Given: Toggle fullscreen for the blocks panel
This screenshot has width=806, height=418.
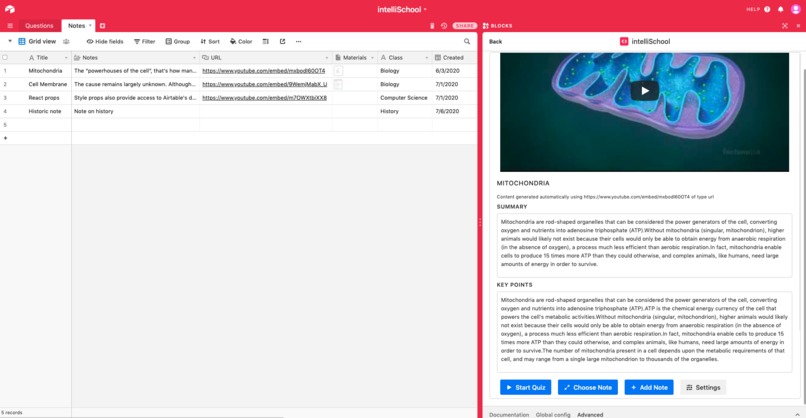Looking at the screenshot, I should click(785, 26).
